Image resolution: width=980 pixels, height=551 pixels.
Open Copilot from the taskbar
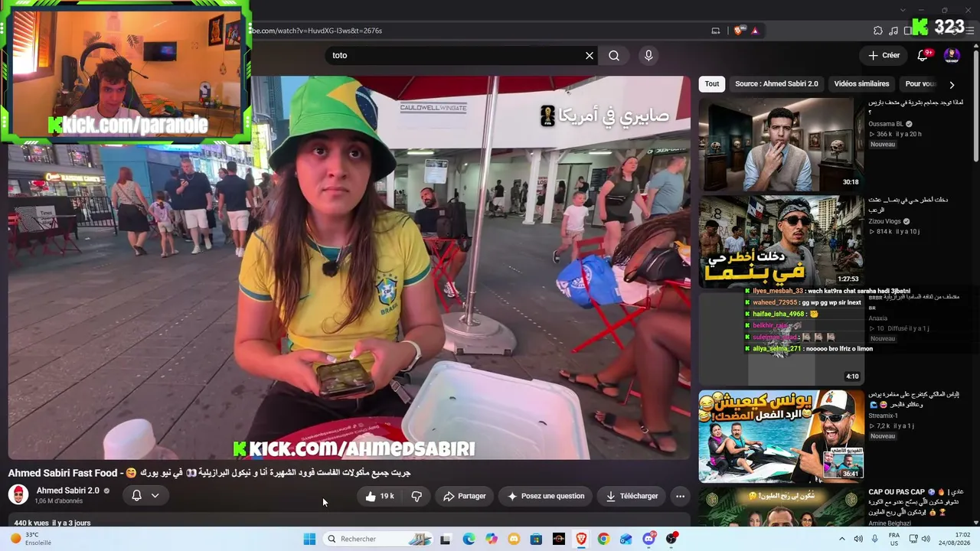click(492, 539)
